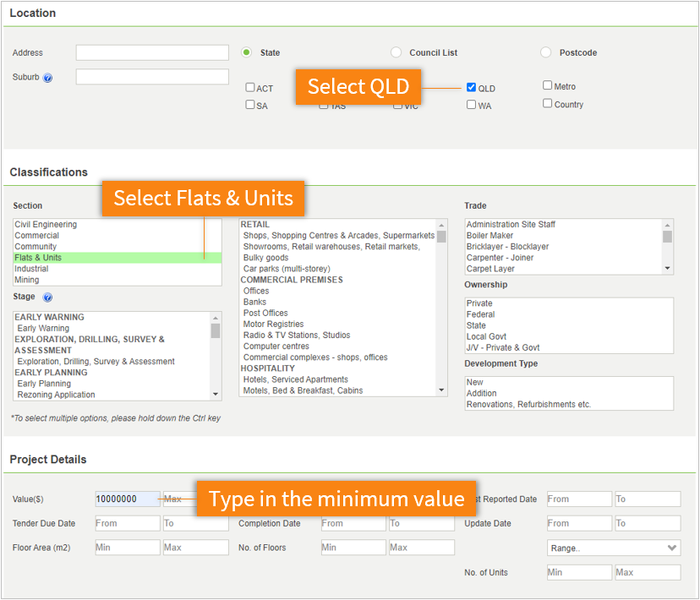Image resolution: width=700 pixels, height=600 pixels.
Task: Select Computer centres category option
Action: (x=338, y=346)
